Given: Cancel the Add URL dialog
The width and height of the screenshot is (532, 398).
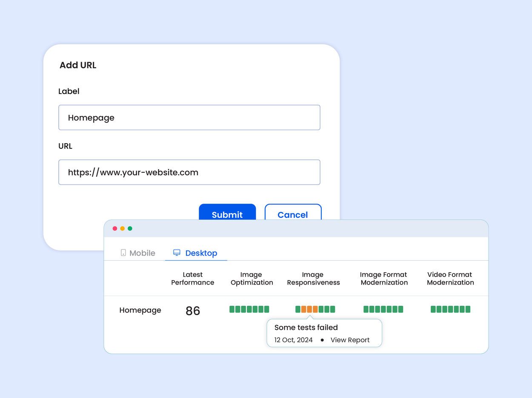Looking at the screenshot, I should pos(293,212).
